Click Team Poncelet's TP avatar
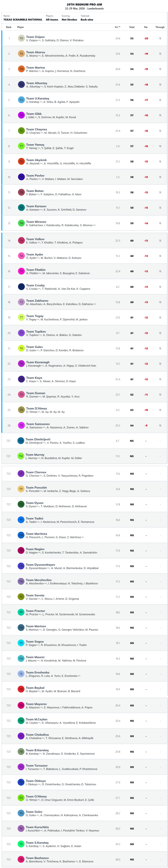The height and width of the screenshot is (868, 168). tap(21, 489)
